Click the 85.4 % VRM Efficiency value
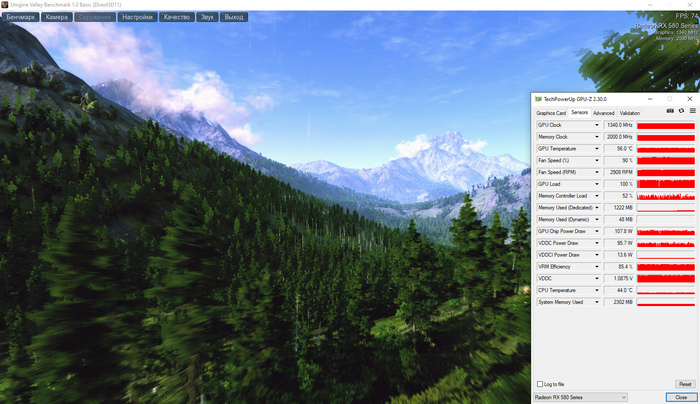 point(619,267)
